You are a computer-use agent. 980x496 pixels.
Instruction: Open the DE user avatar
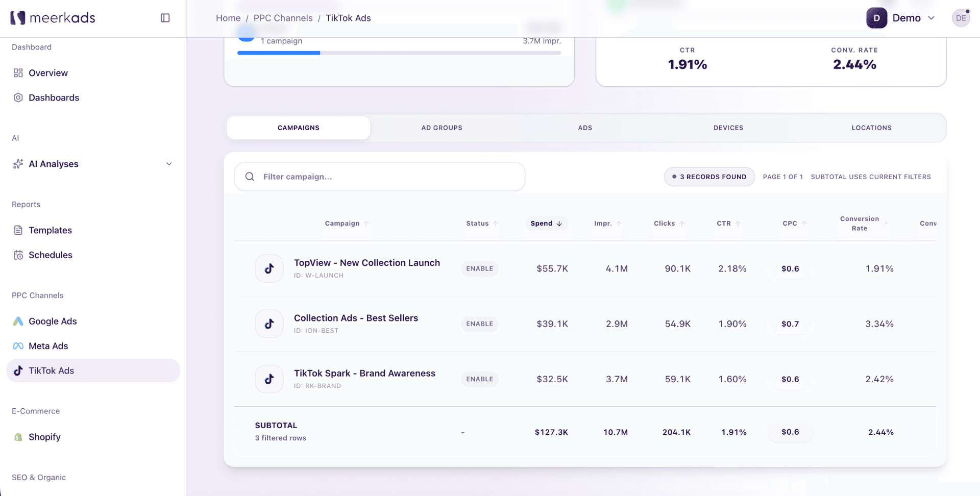tap(961, 18)
